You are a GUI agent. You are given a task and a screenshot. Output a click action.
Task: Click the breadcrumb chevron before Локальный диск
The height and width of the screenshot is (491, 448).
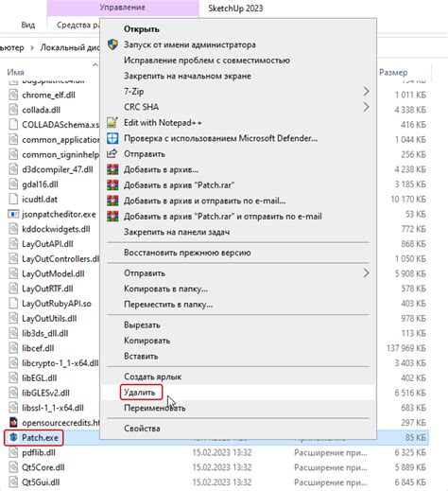[x=32, y=47]
